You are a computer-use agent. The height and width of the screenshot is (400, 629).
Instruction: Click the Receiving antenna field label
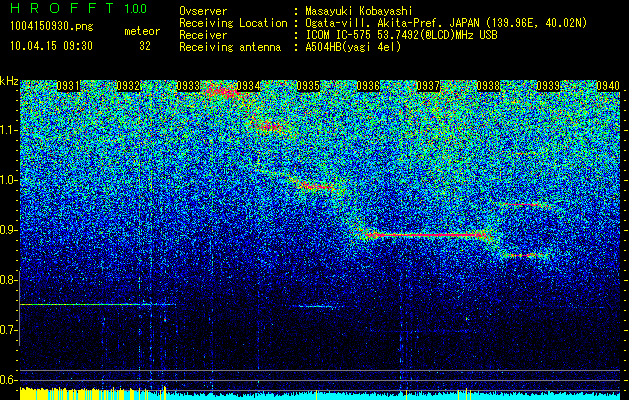(230, 47)
